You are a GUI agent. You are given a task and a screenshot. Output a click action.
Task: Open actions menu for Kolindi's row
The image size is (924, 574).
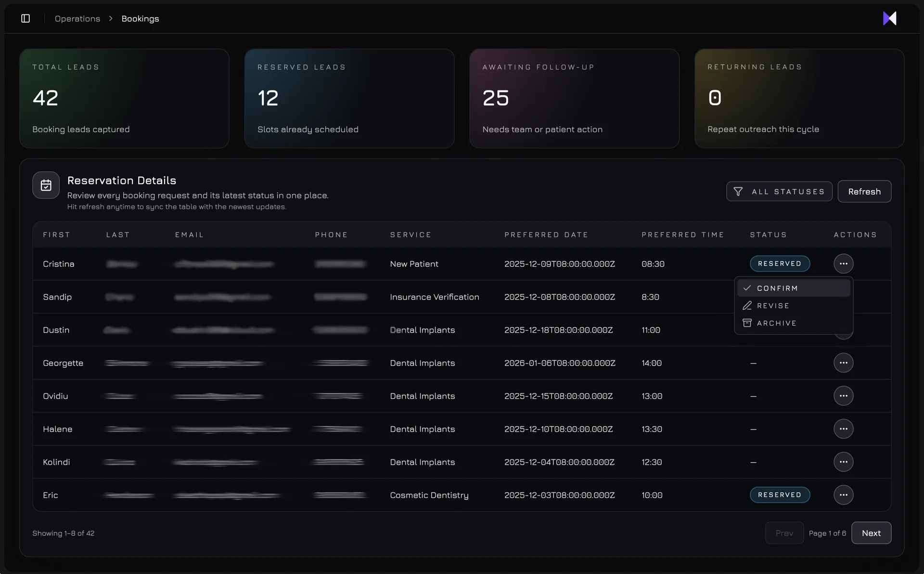coord(843,462)
